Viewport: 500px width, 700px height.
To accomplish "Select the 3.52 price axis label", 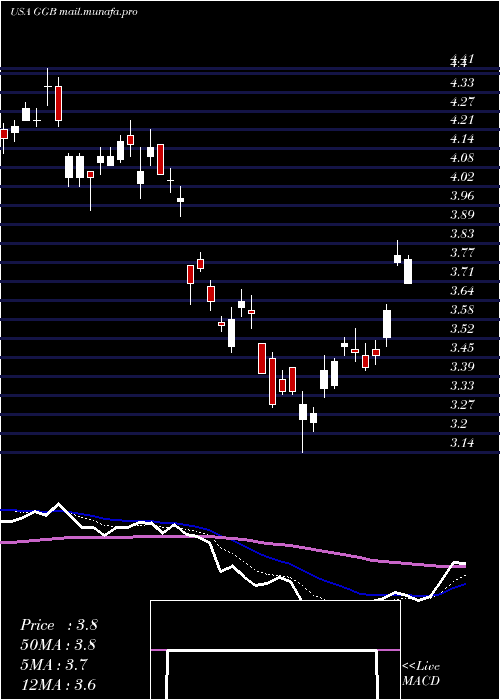I will [462, 329].
